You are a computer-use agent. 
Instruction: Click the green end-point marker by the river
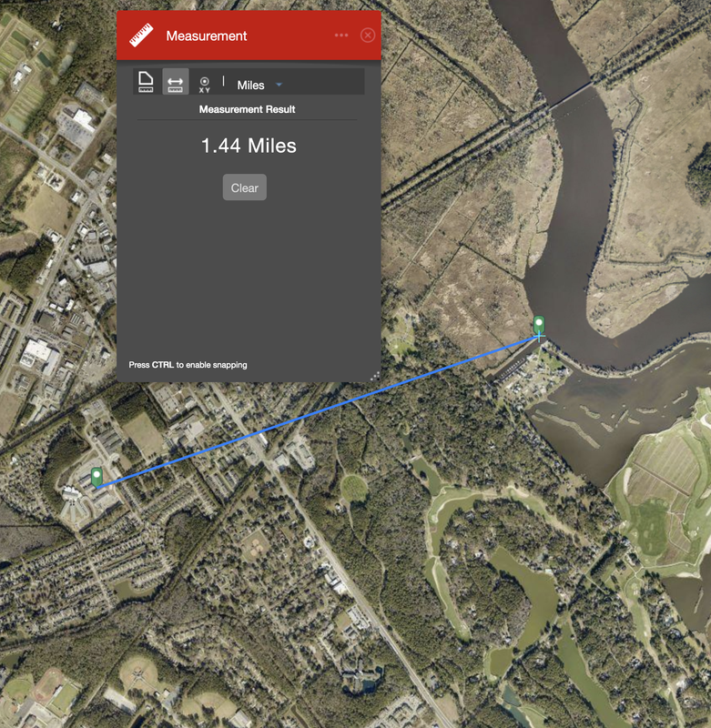539,325
